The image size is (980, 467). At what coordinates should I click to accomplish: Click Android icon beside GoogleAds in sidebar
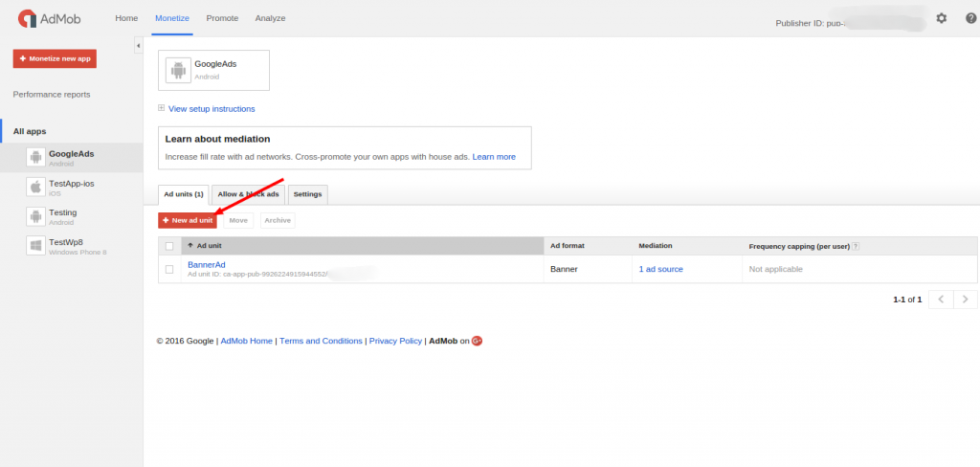click(x=36, y=158)
